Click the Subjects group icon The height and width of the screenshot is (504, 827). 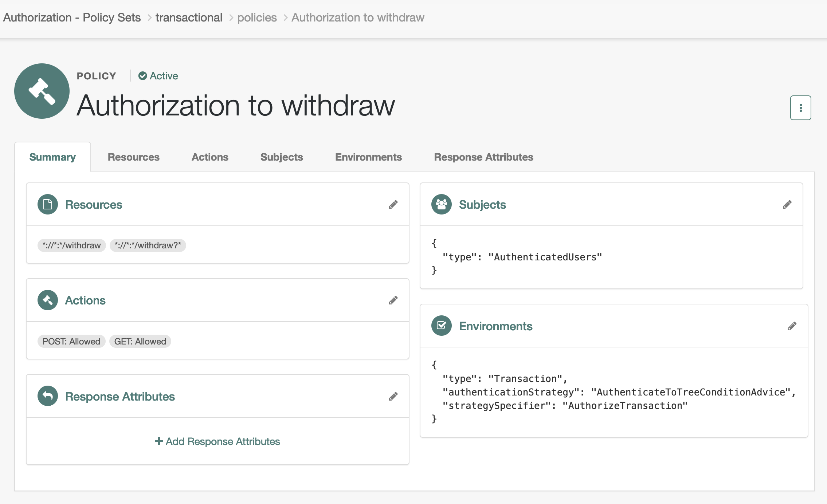point(441,204)
